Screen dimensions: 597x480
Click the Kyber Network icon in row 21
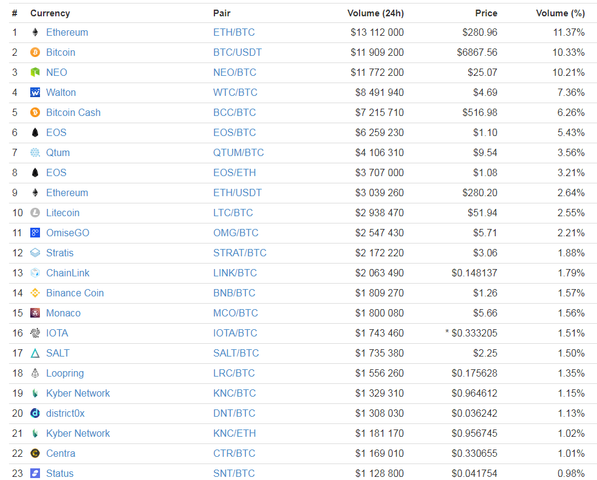35,433
